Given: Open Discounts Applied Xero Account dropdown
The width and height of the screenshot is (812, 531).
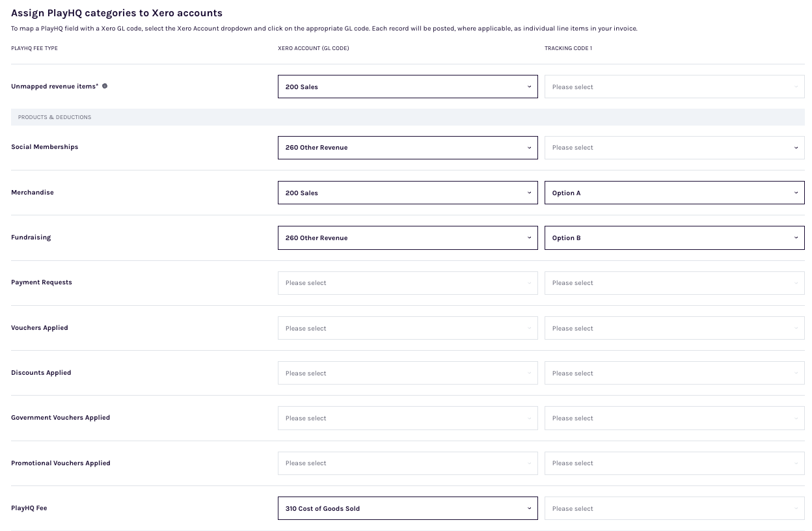Looking at the screenshot, I should (x=407, y=373).
